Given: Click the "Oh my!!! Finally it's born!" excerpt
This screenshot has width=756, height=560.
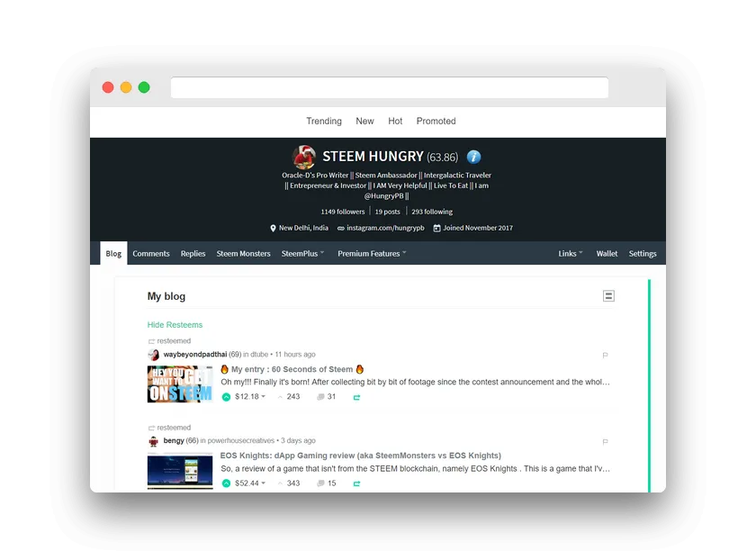Looking at the screenshot, I should pos(415,382).
